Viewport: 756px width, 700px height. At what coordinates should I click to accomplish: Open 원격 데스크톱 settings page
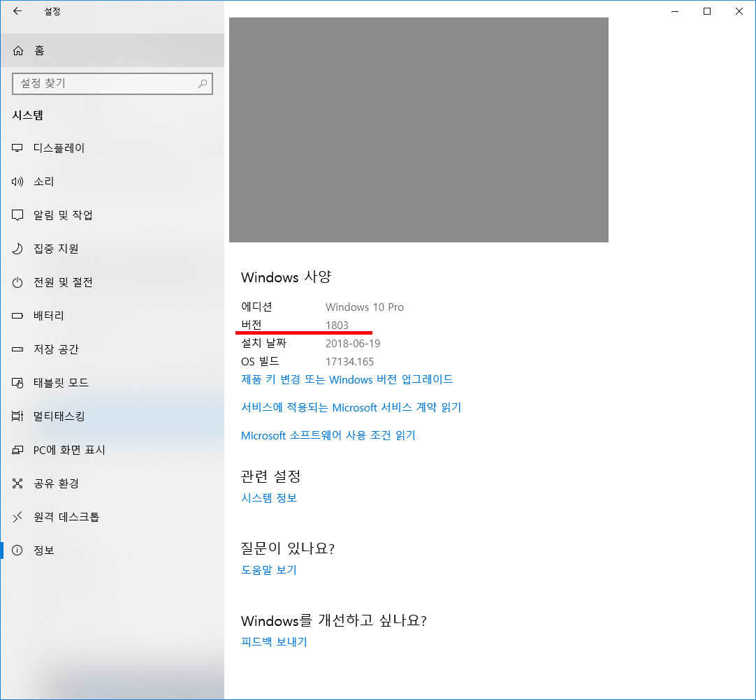coord(112,517)
